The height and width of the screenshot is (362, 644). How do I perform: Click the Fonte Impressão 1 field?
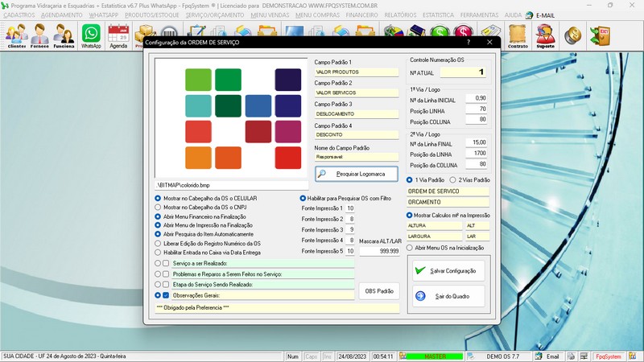pos(350,208)
